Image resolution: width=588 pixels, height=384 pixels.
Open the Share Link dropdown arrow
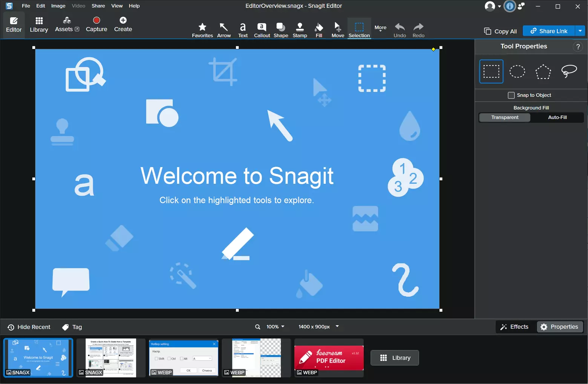(580, 31)
